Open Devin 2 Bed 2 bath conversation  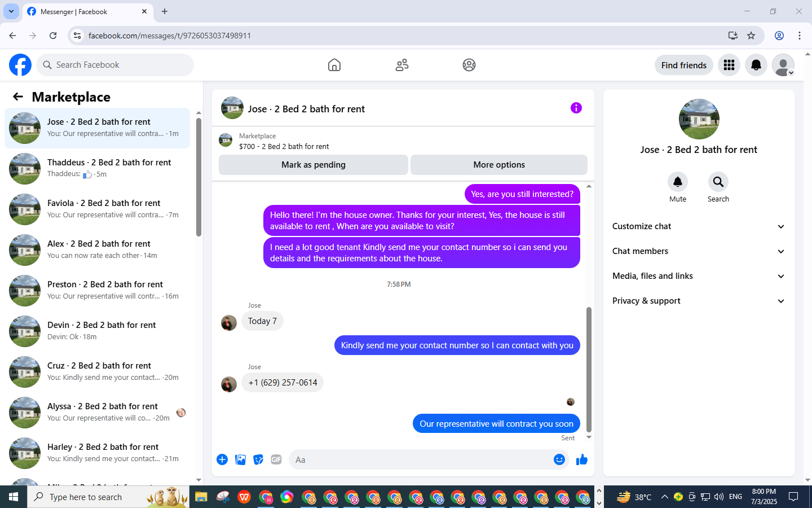coord(97,331)
